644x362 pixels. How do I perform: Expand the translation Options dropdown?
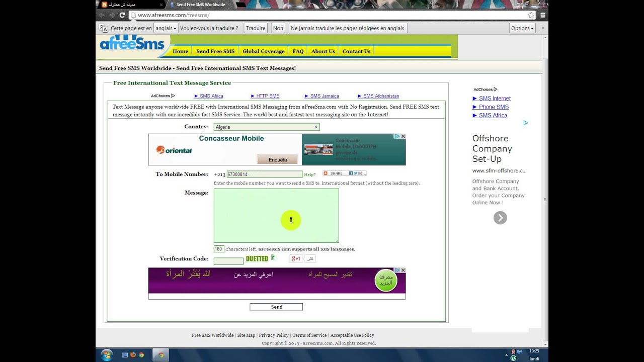(x=522, y=28)
